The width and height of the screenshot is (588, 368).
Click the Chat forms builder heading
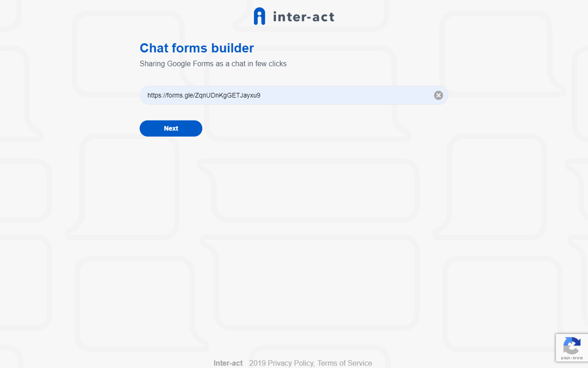tap(197, 48)
